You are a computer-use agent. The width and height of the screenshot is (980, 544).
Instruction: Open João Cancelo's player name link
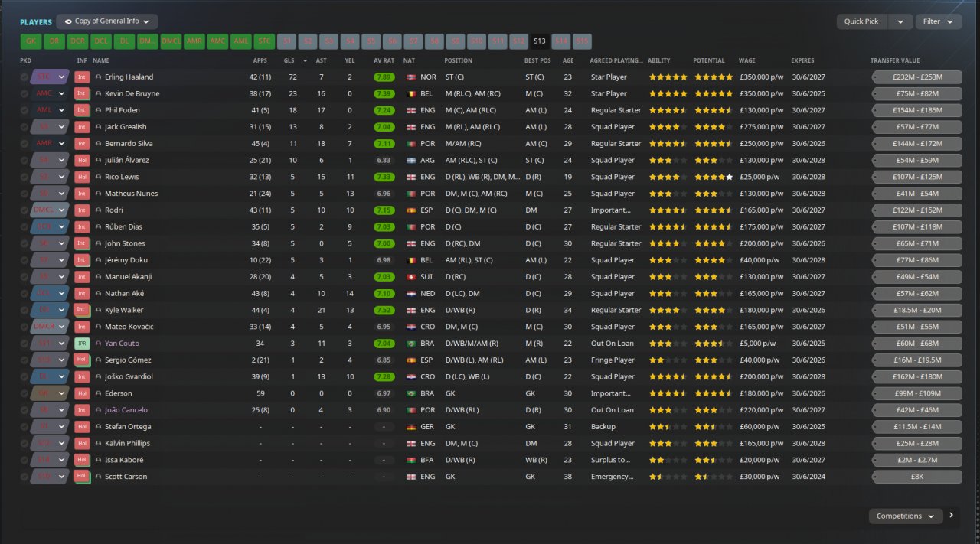coord(126,410)
